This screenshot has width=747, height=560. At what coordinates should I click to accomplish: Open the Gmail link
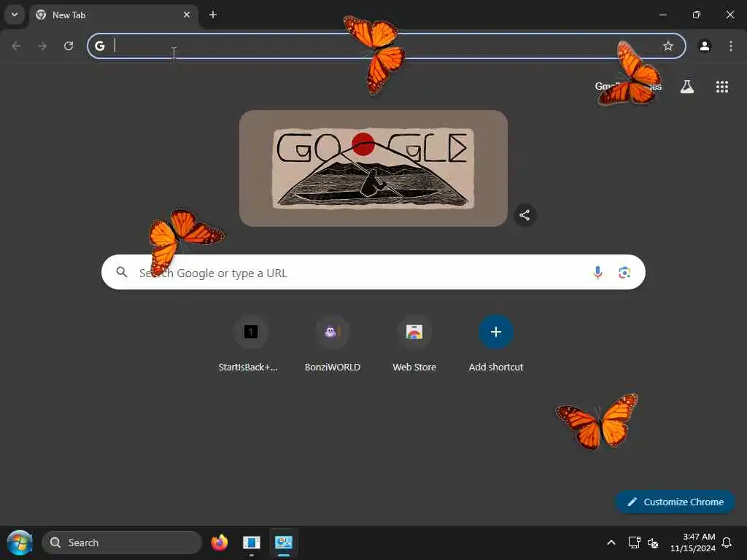pos(606,86)
